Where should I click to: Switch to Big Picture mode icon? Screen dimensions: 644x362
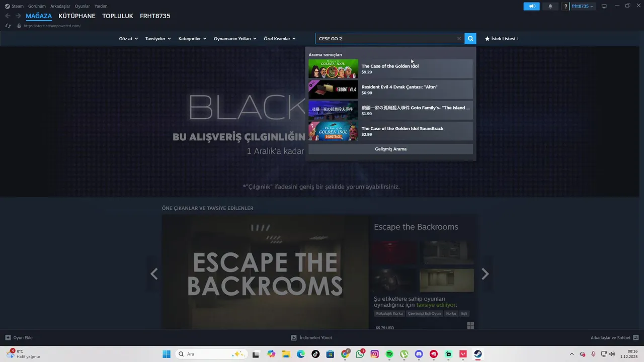tap(604, 7)
